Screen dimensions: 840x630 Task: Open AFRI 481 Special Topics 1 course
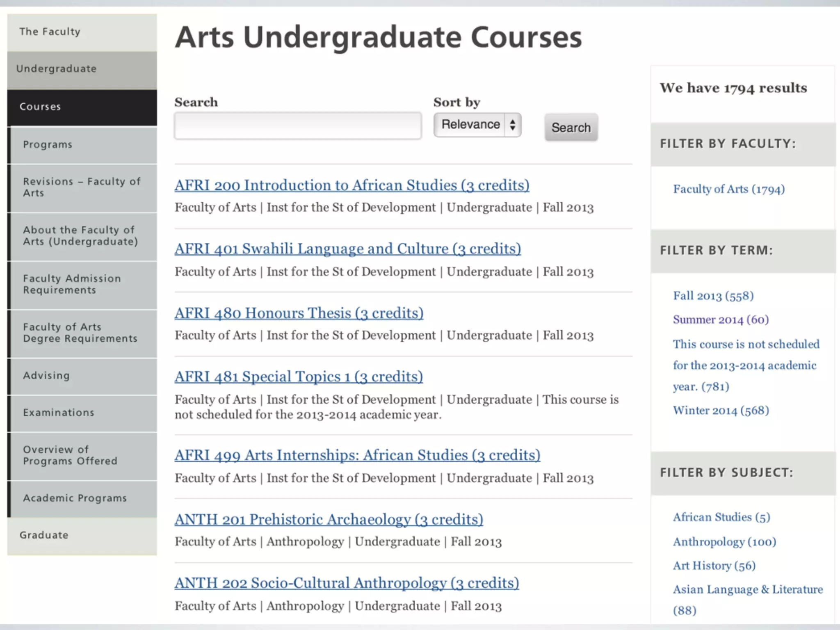point(298,377)
